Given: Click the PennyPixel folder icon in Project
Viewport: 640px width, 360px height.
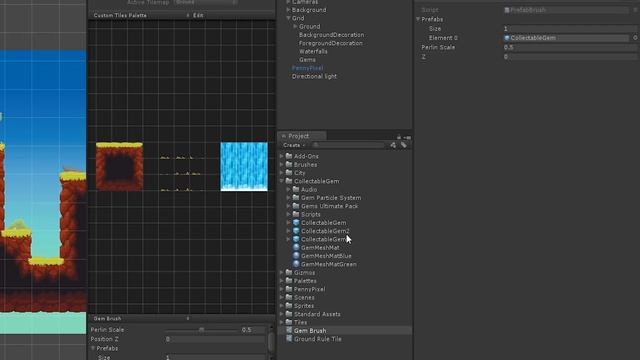Looking at the screenshot, I should click(x=289, y=289).
